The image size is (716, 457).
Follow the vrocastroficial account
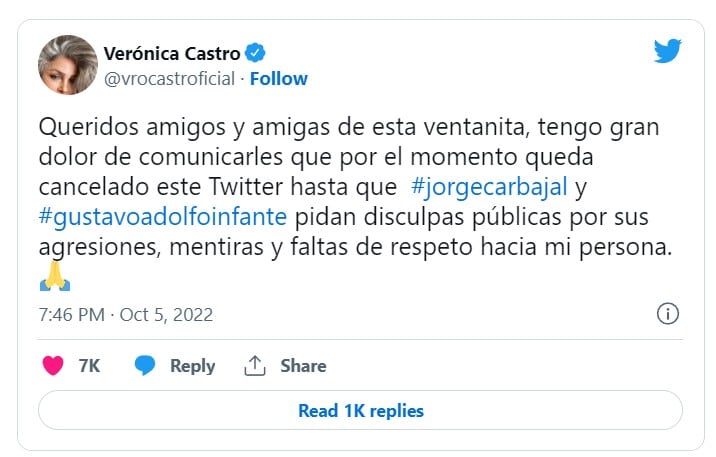[279, 78]
